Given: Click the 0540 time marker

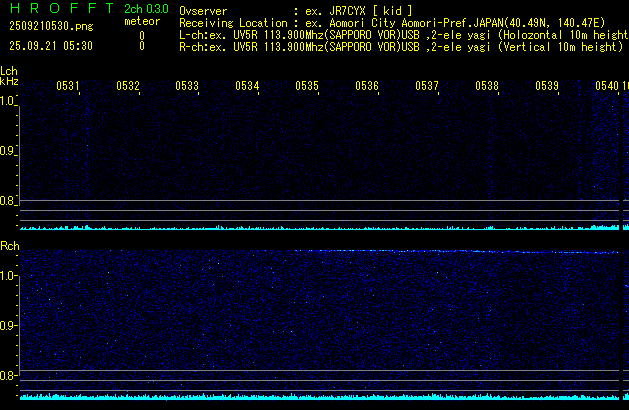Looking at the screenshot, I should click(606, 86).
